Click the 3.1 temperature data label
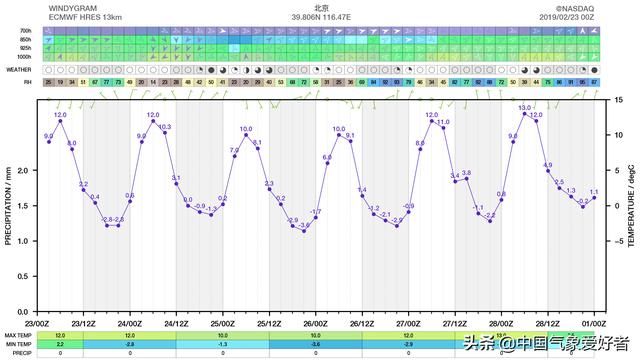 [x=176, y=178]
